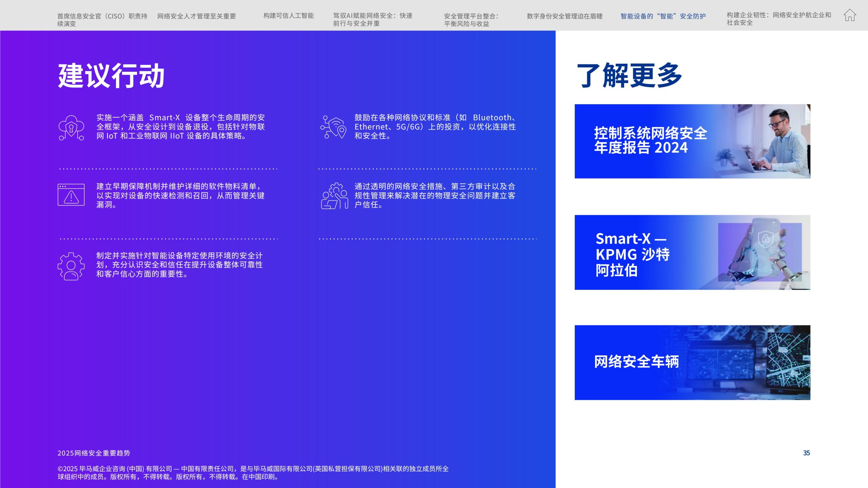Click the browser window warning triangle icon

(71, 195)
